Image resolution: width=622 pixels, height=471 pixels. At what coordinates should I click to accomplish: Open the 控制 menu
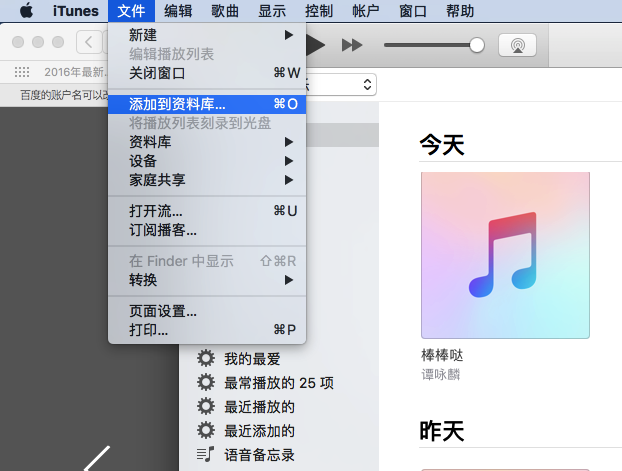319,11
